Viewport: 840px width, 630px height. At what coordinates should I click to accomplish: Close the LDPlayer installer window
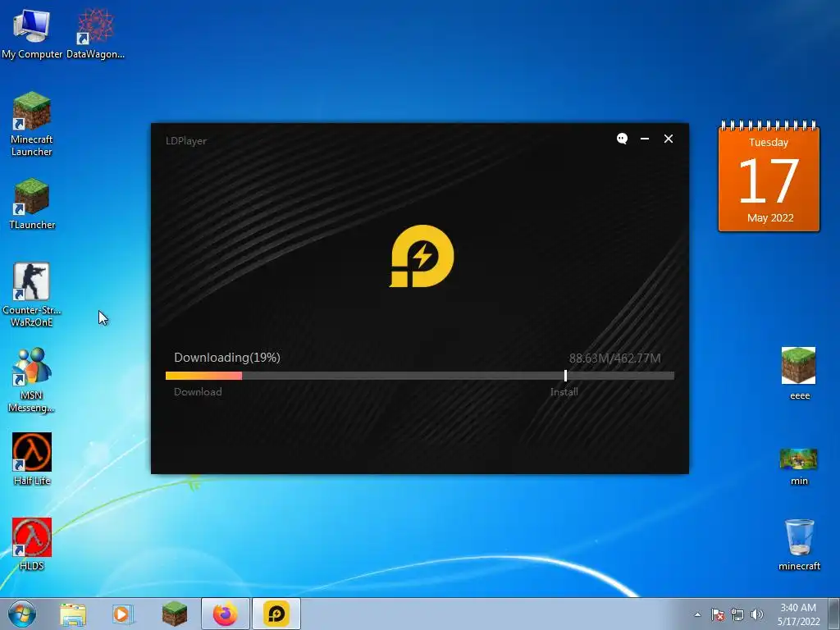[x=668, y=139]
